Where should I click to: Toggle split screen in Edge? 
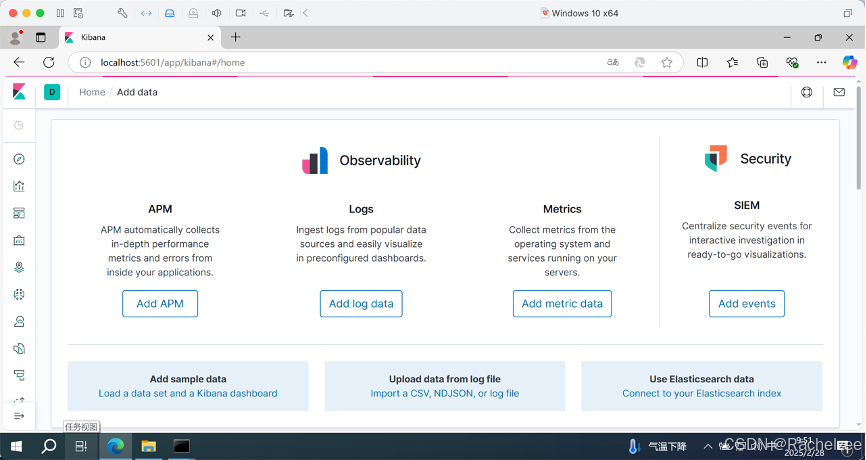tap(703, 62)
